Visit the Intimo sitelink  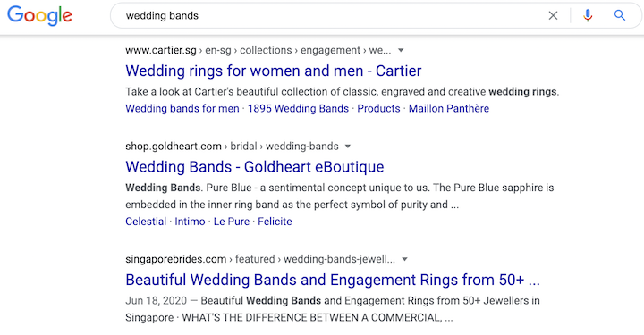click(190, 222)
